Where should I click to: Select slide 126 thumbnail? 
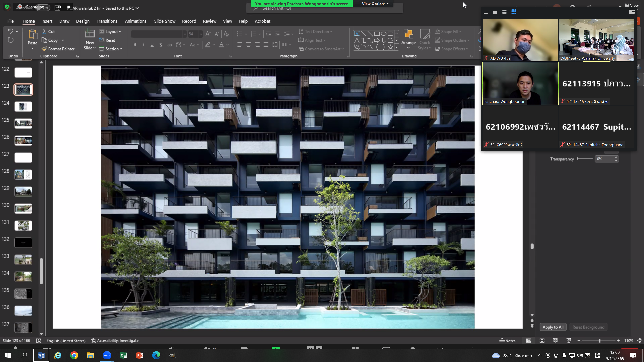[x=23, y=140]
